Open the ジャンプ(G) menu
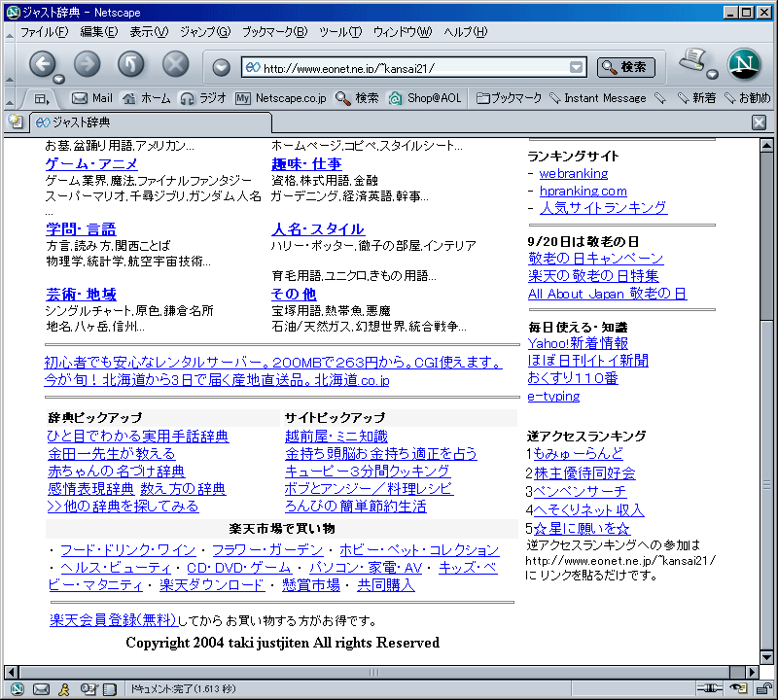 (205, 32)
